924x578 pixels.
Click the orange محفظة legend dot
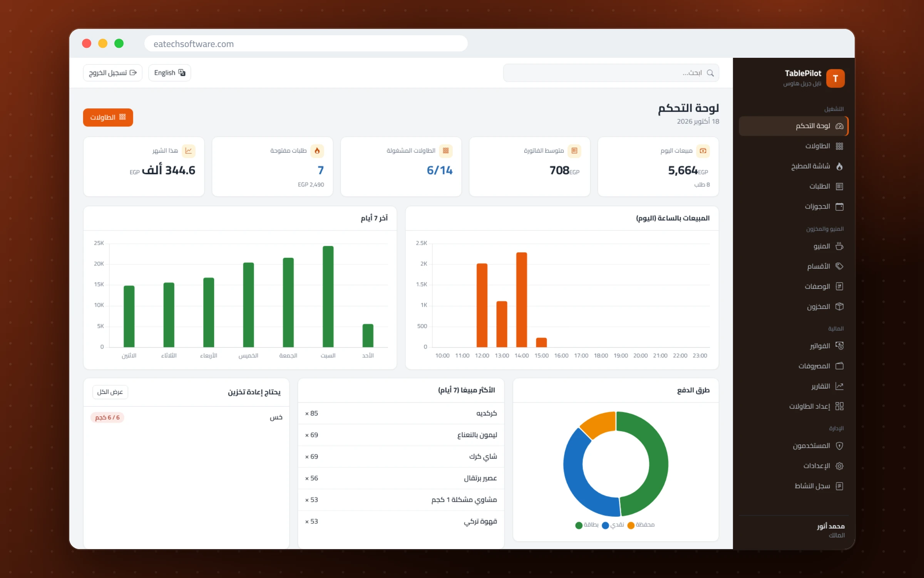pyautogui.click(x=631, y=525)
